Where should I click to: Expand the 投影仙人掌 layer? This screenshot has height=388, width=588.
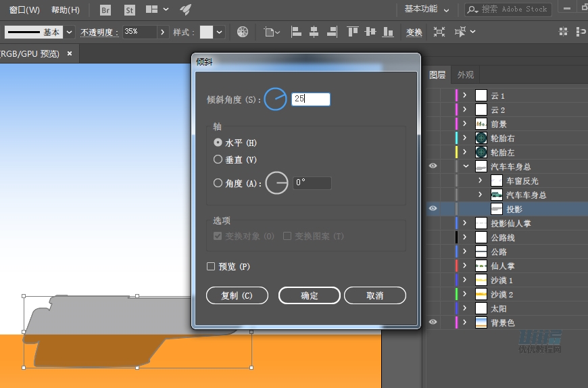464,223
